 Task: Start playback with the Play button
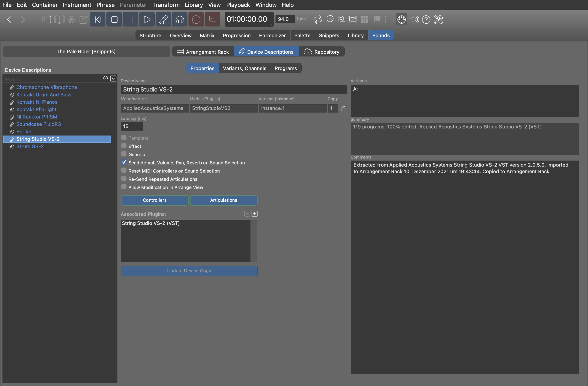pos(147,19)
